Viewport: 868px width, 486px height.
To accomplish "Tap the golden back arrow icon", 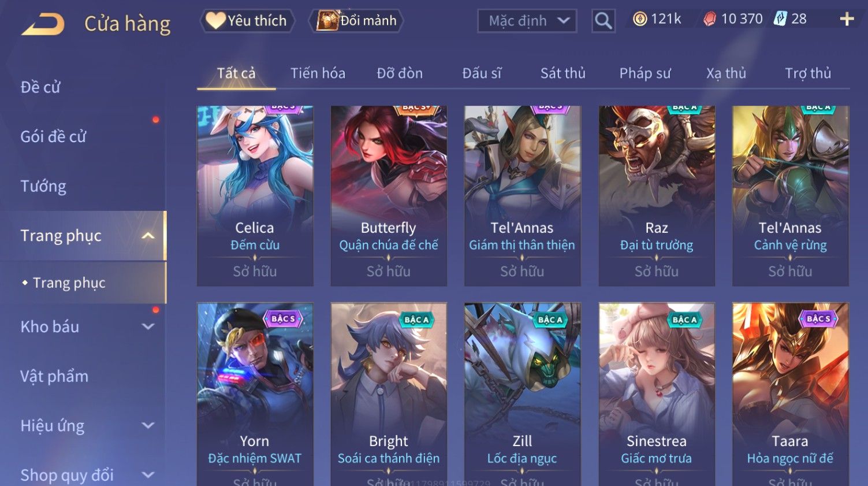I will (43, 24).
